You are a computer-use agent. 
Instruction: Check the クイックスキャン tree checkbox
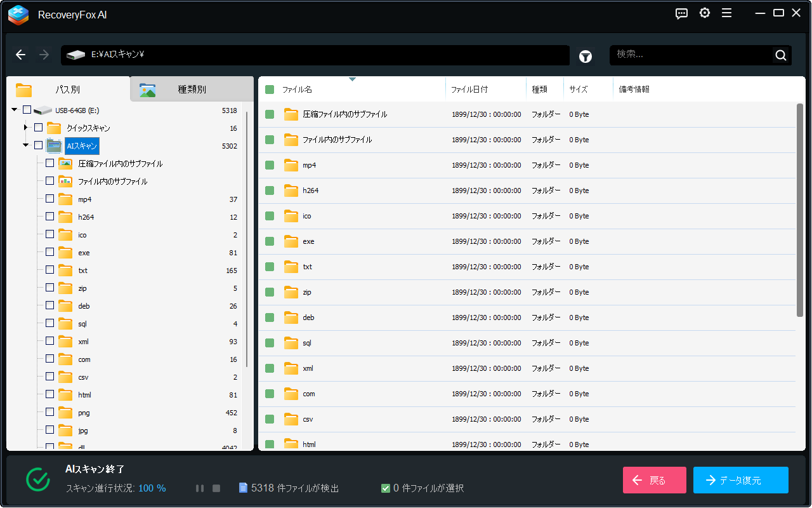[x=38, y=128]
